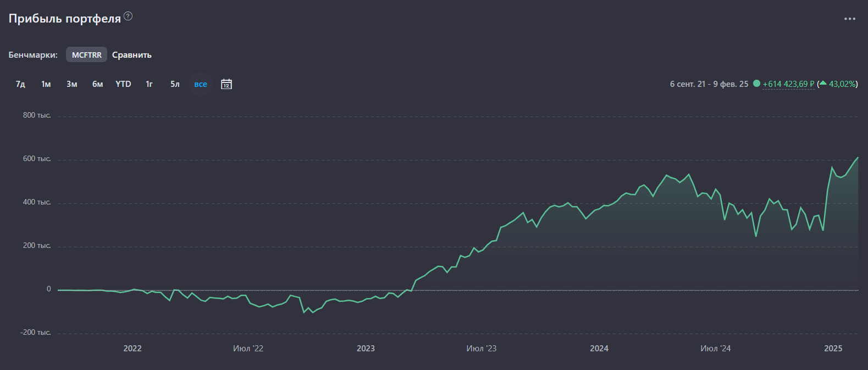868x370 pixels.
Task: Click the Сравнить benchmark button
Action: (x=132, y=55)
